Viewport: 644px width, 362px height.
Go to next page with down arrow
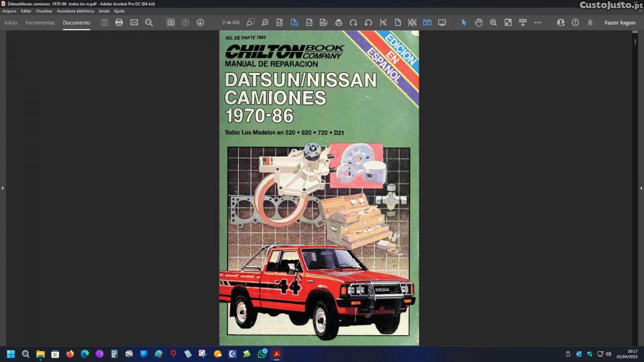[x=200, y=23]
